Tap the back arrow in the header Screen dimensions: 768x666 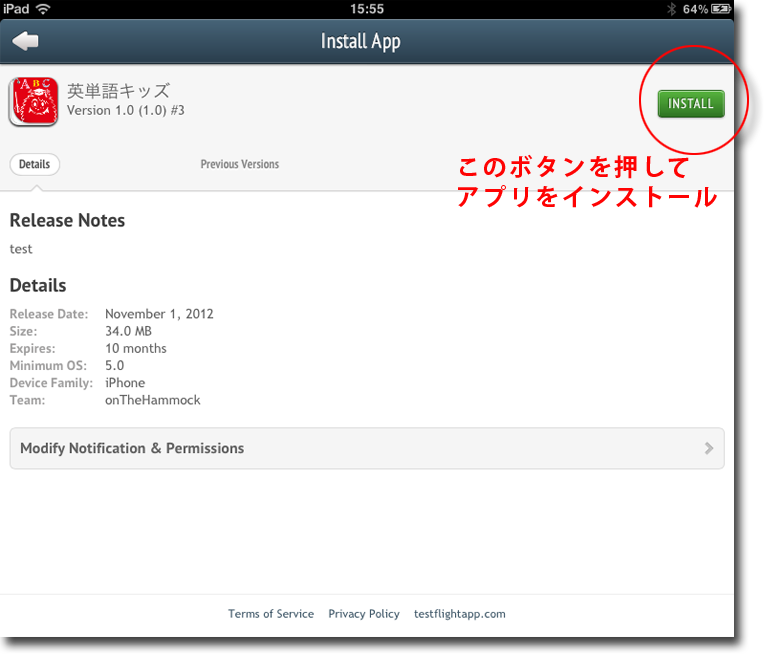click(x=26, y=41)
